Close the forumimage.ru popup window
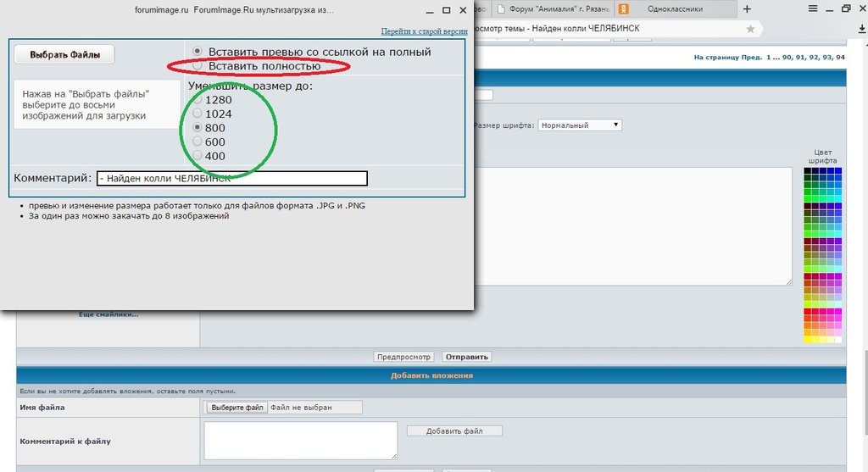This screenshot has width=868, height=472. [x=464, y=10]
